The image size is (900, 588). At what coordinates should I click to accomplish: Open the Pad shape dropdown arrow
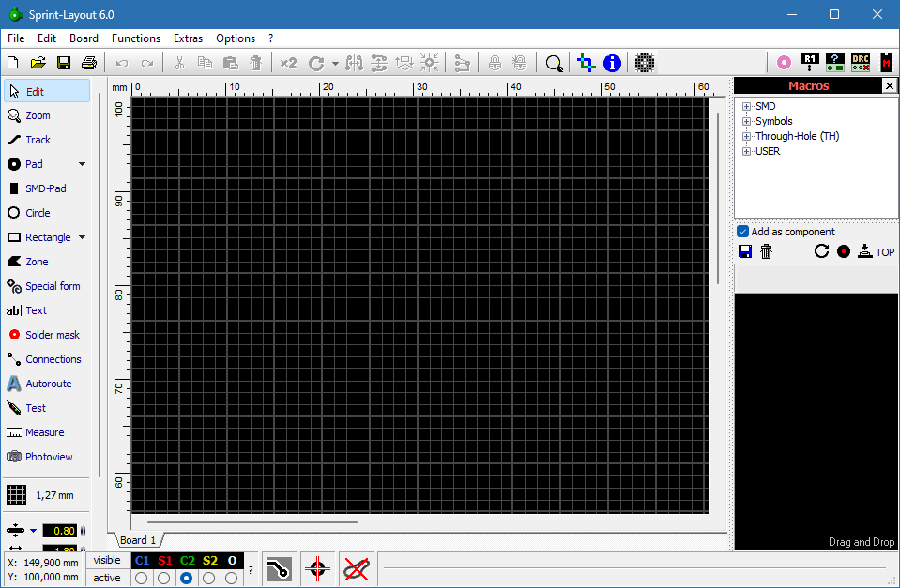82,164
